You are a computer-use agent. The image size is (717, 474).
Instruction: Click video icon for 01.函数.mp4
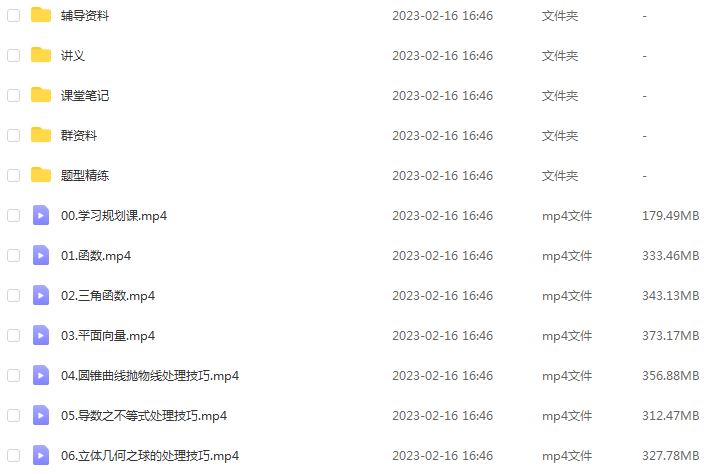41,255
